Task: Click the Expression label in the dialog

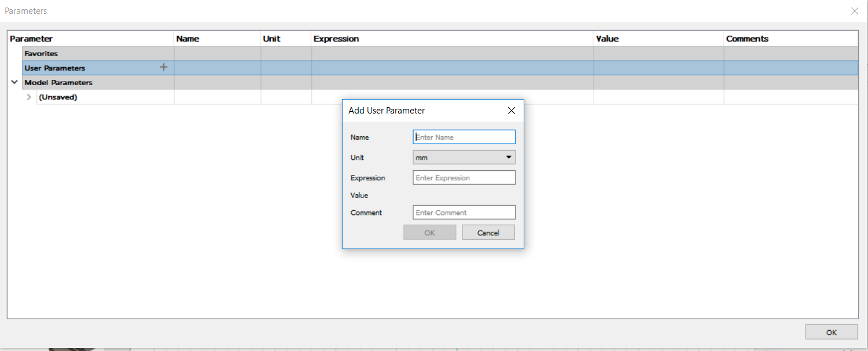Action: (x=367, y=178)
